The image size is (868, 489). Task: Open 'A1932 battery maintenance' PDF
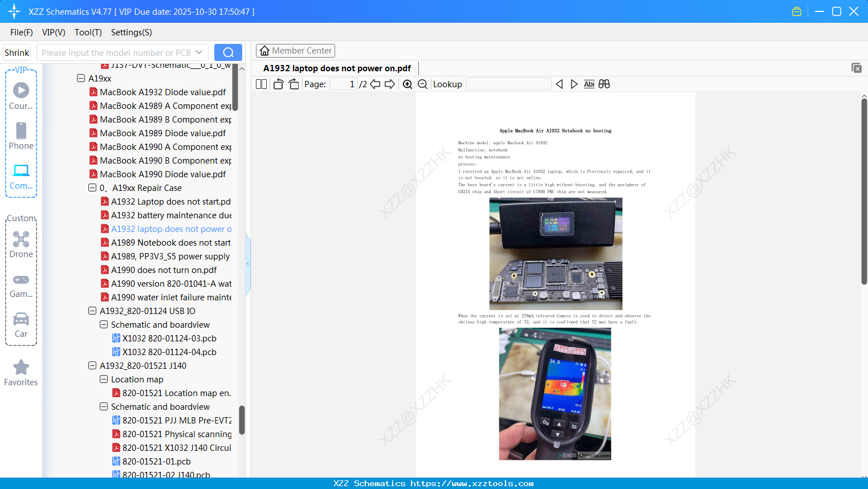[166, 215]
